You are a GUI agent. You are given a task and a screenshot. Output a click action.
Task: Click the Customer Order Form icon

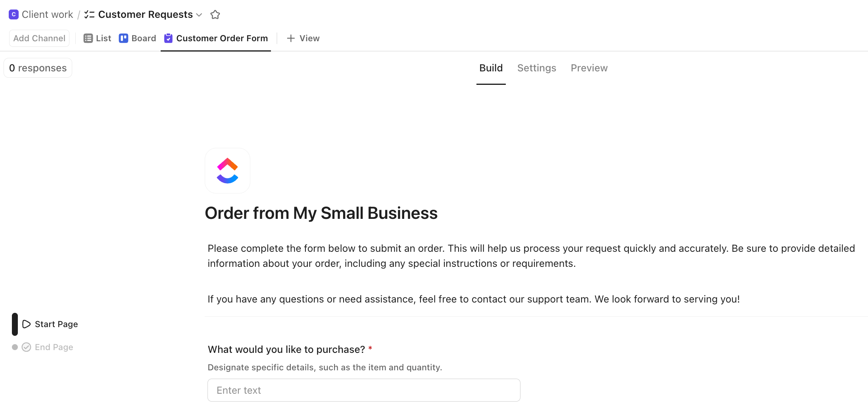click(168, 38)
